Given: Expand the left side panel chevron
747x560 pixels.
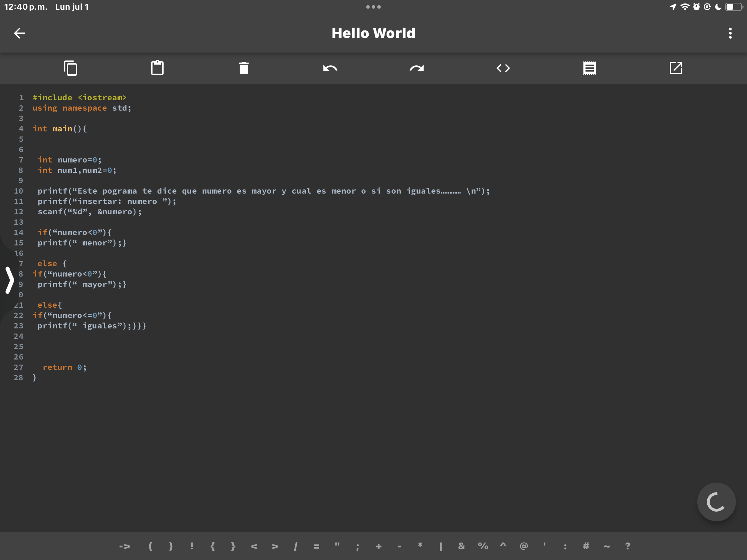Looking at the screenshot, I should tap(10, 280).
